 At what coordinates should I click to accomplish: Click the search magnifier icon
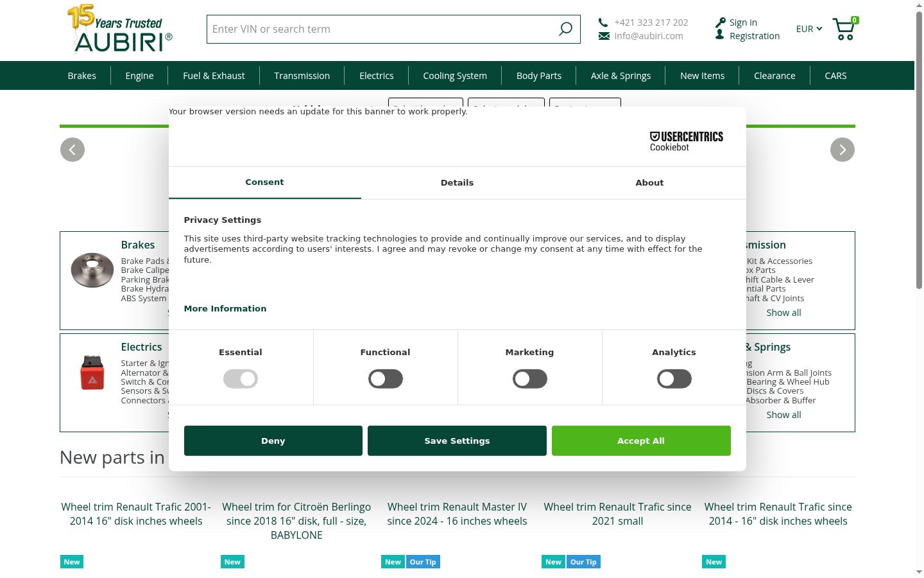pos(565,29)
